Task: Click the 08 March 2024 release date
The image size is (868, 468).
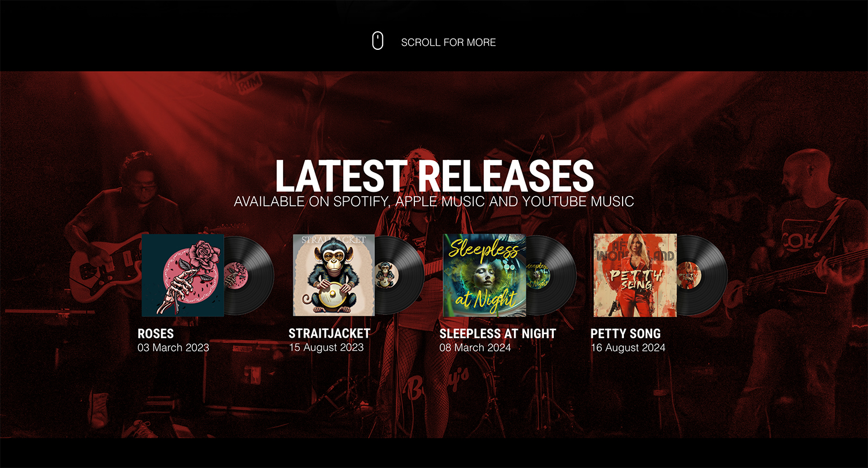Action: tap(476, 348)
